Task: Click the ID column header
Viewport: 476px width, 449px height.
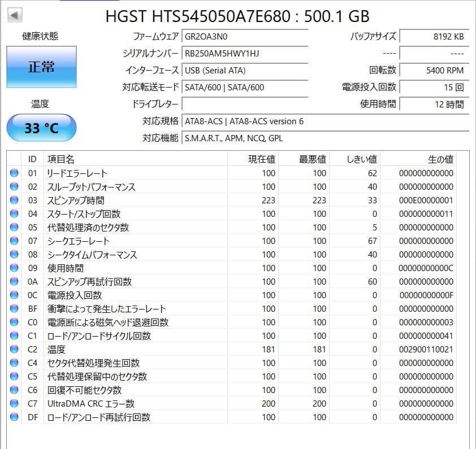Action: tap(32, 159)
